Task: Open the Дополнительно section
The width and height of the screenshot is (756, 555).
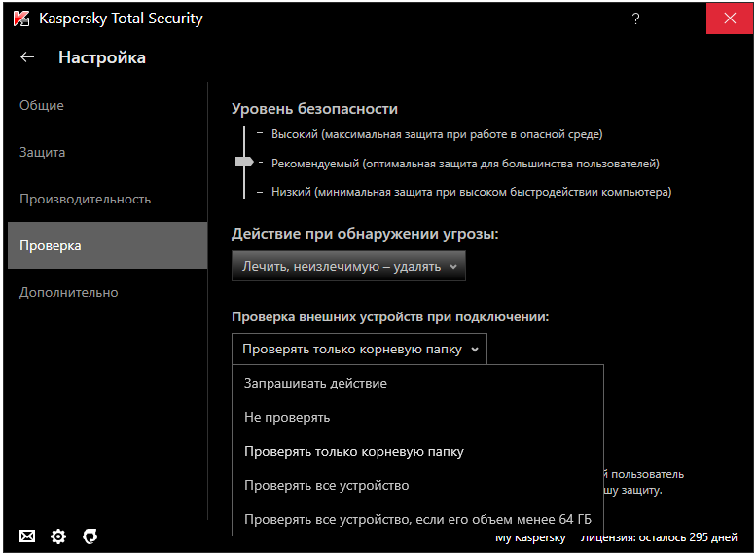Action: (x=69, y=292)
